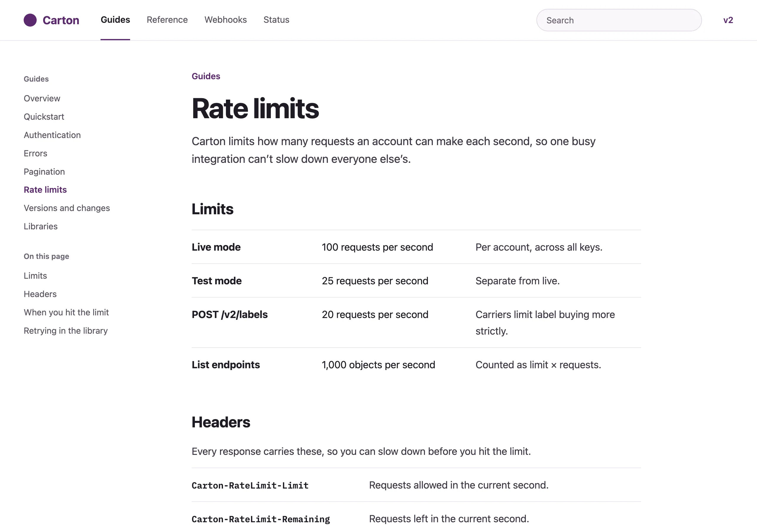
Task: Select the List endpoints row label
Action: pos(226,364)
